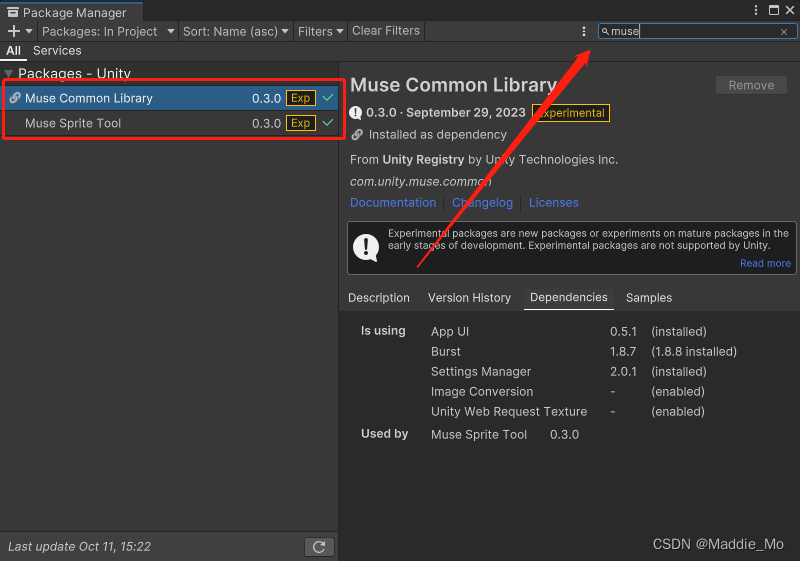Click com.unity.muse.common package name
The height and width of the screenshot is (561, 800).
point(420,182)
